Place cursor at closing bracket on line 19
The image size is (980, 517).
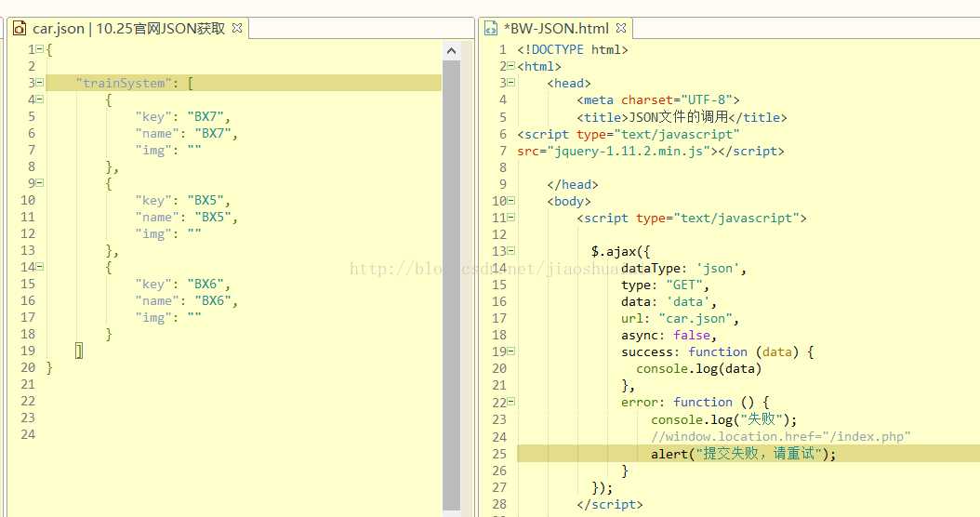coord(79,351)
